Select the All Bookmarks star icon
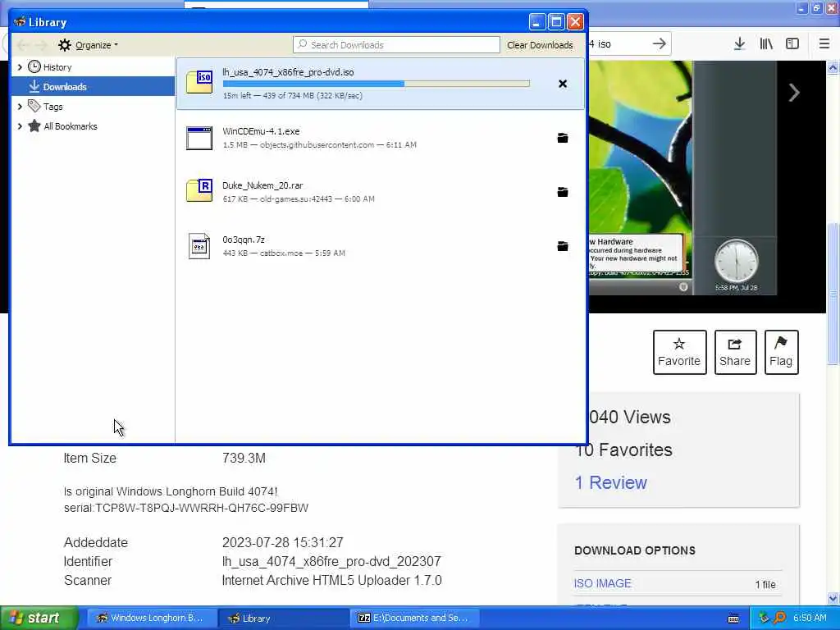840x630 pixels. [x=34, y=126]
